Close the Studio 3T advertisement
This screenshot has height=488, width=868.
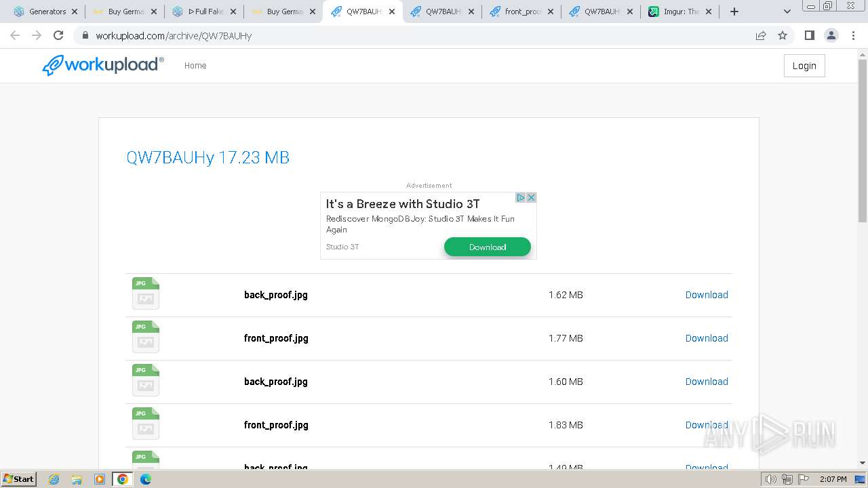[x=532, y=197]
